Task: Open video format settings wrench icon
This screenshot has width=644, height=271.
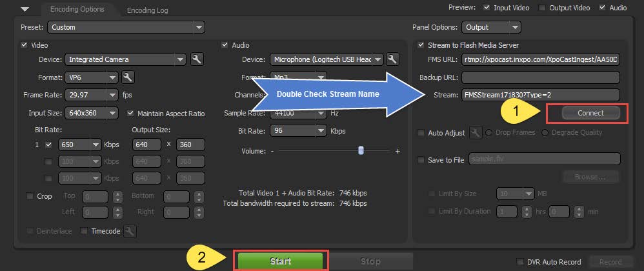Action: pos(128,77)
